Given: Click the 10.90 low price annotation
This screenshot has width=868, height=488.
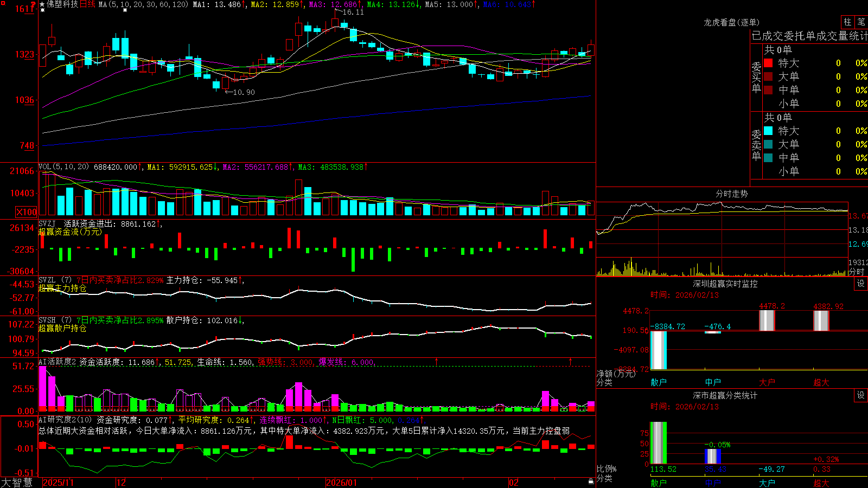Looking at the screenshot, I should point(244,92).
